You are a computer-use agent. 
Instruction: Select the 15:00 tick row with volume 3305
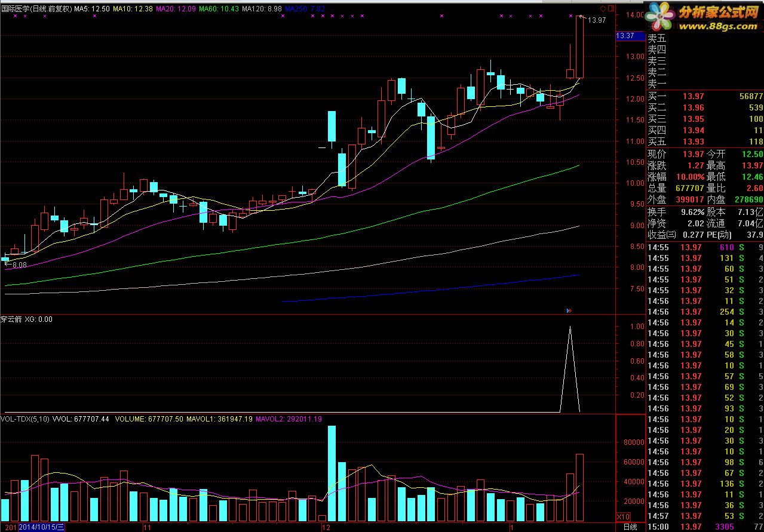[x=705, y=527]
